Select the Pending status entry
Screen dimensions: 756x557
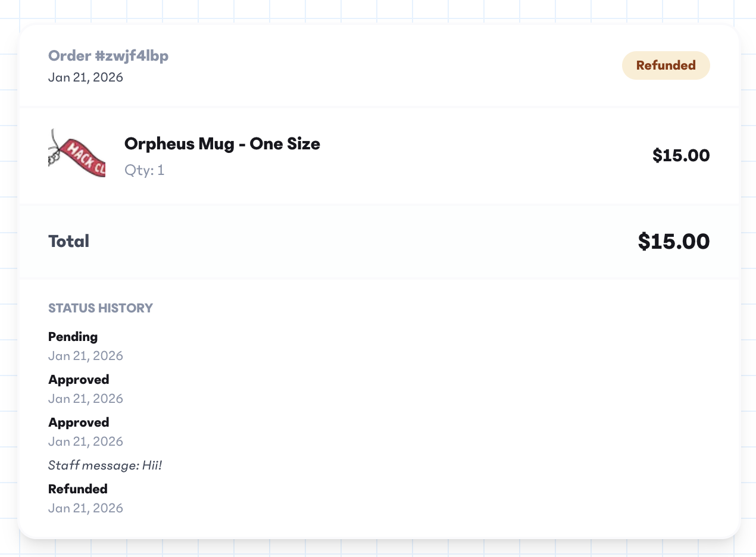click(73, 337)
